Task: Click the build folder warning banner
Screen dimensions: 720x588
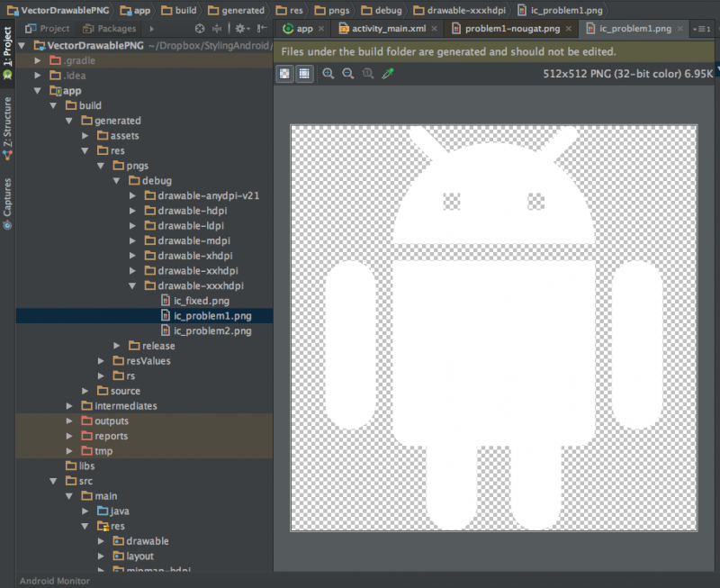Action: (x=493, y=51)
